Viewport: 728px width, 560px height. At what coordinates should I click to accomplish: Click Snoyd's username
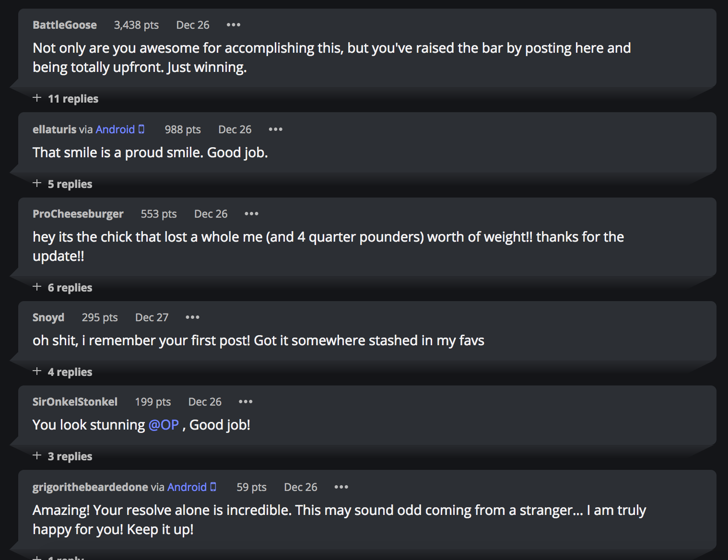(48, 317)
